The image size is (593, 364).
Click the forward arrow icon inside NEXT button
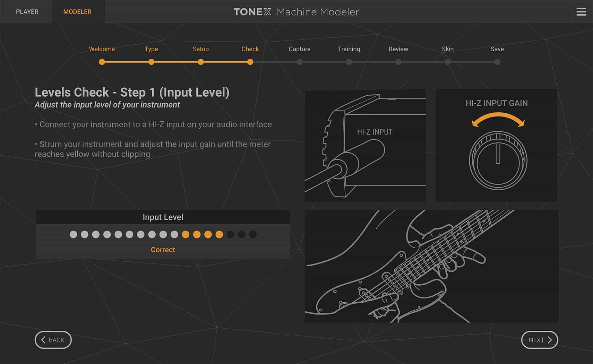coord(550,340)
